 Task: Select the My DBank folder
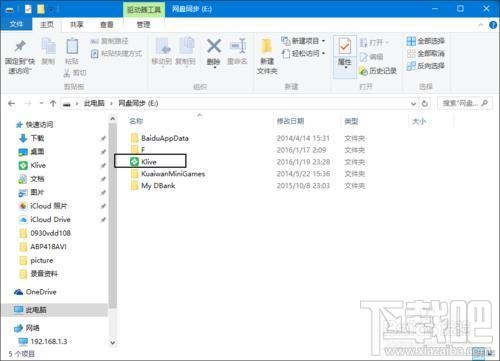pyautogui.click(x=153, y=186)
